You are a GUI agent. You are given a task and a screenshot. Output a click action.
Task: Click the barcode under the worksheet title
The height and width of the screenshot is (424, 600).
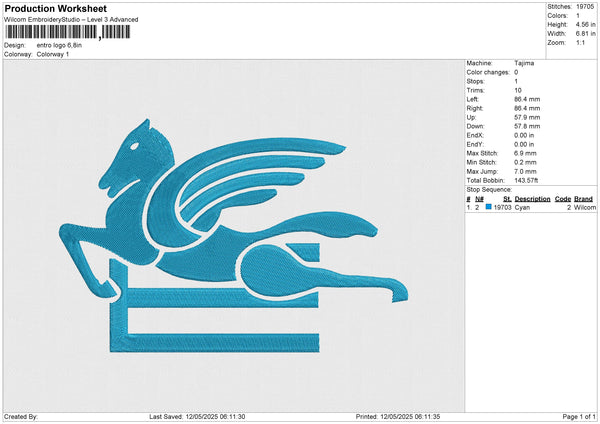tap(66, 32)
